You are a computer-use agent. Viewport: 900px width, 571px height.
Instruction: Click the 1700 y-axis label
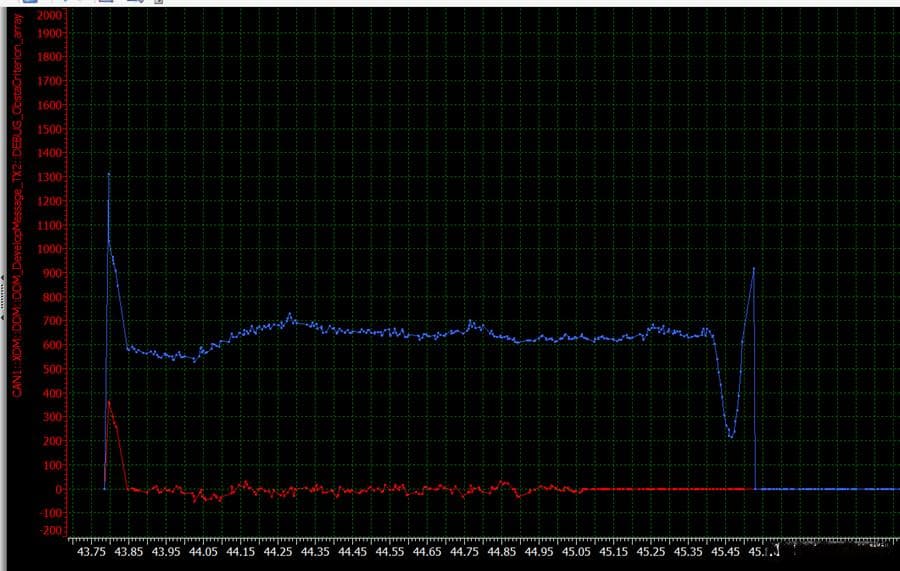tap(49, 81)
